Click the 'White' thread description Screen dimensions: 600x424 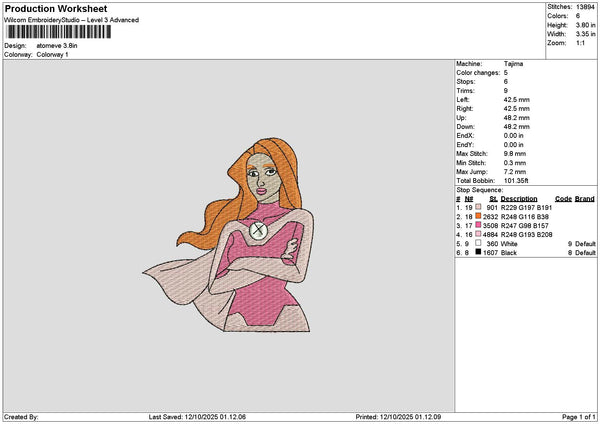[x=509, y=244]
